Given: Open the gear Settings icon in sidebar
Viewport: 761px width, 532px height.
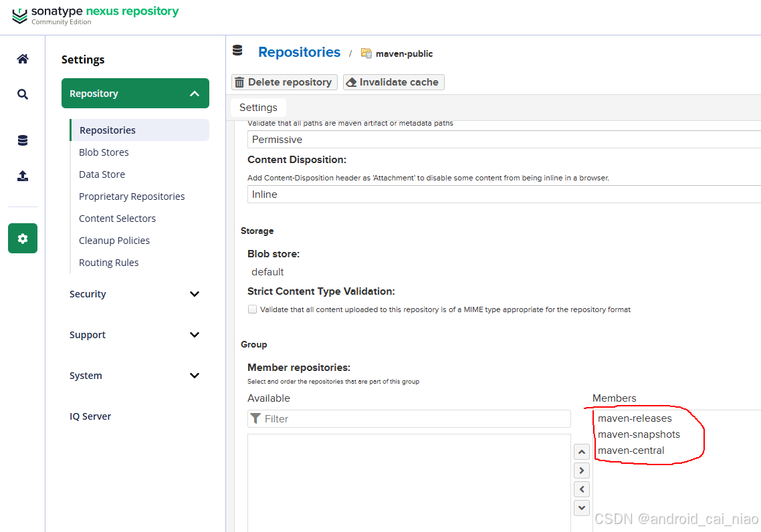Looking at the screenshot, I should coord(22,238).
